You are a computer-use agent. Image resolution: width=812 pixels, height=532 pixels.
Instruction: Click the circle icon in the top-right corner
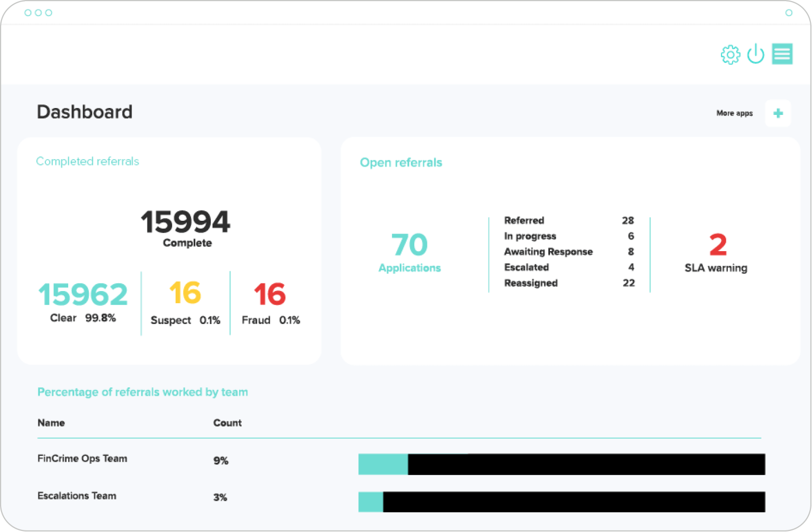coord(789,13)
